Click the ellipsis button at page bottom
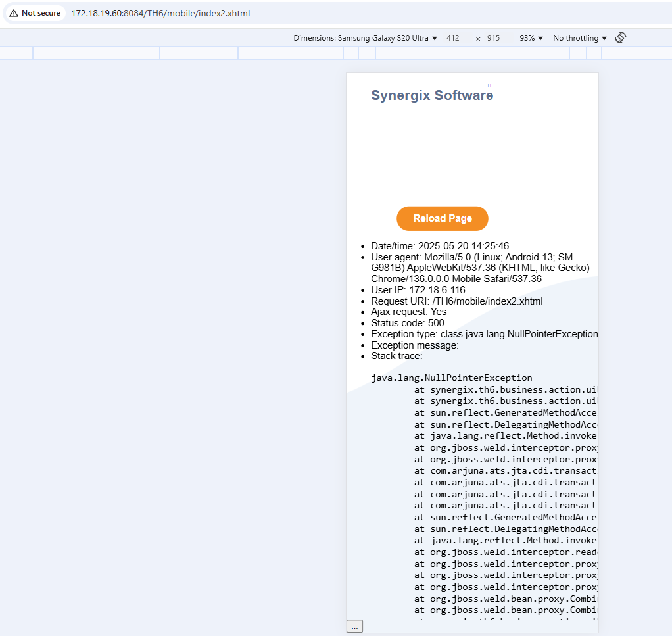Viewport: 672px width, 636px height. (354, 626)
